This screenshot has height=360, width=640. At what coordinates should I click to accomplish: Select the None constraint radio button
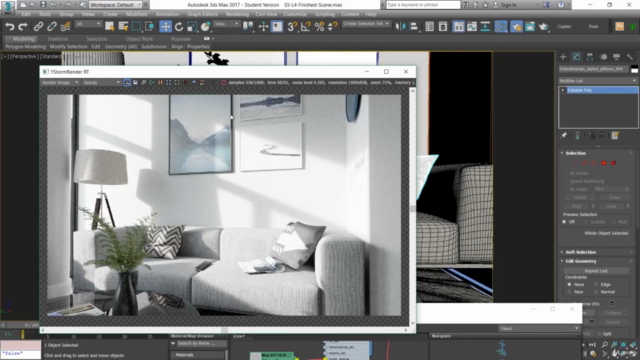pyautogui.click(x=569, y=284)
